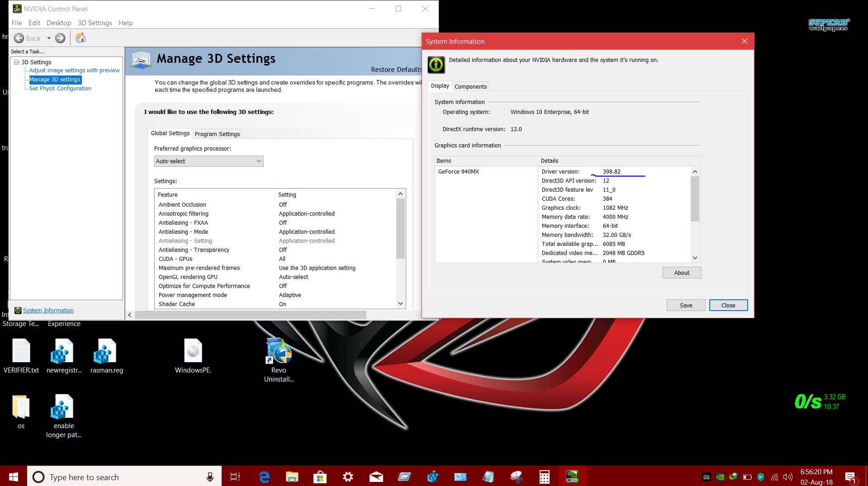Open the Home icon in NVIDIA toolbar
Screen dimensions: 868x486
(81, 38)
